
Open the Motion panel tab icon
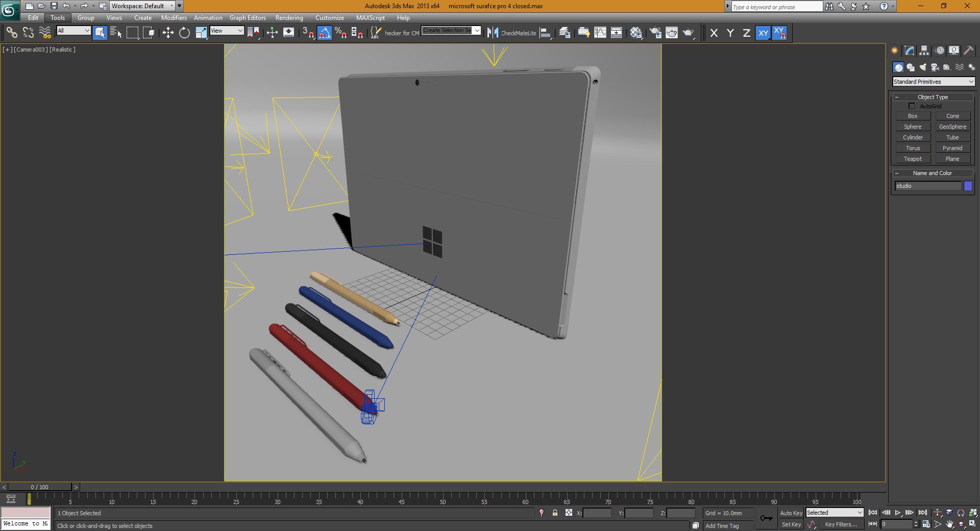[x=940, y=50]
